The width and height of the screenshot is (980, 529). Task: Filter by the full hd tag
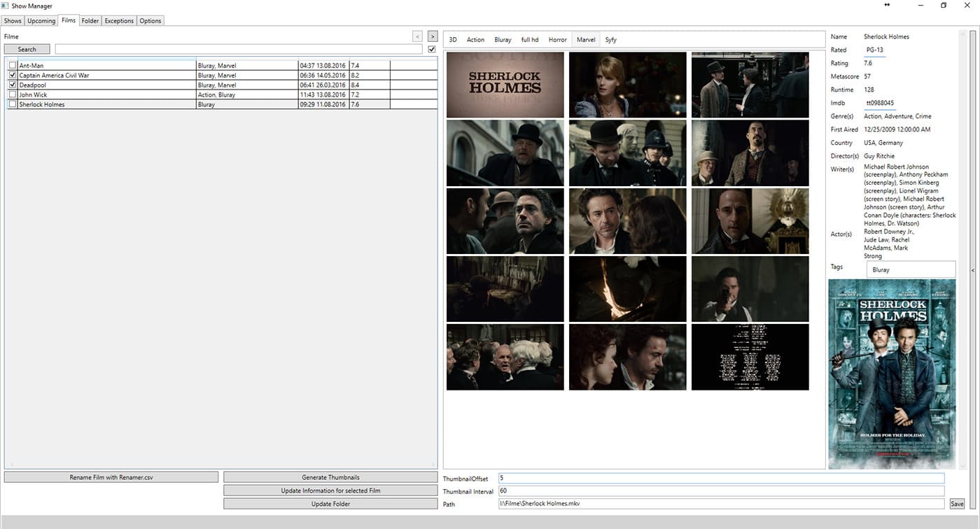pos(530,40)
